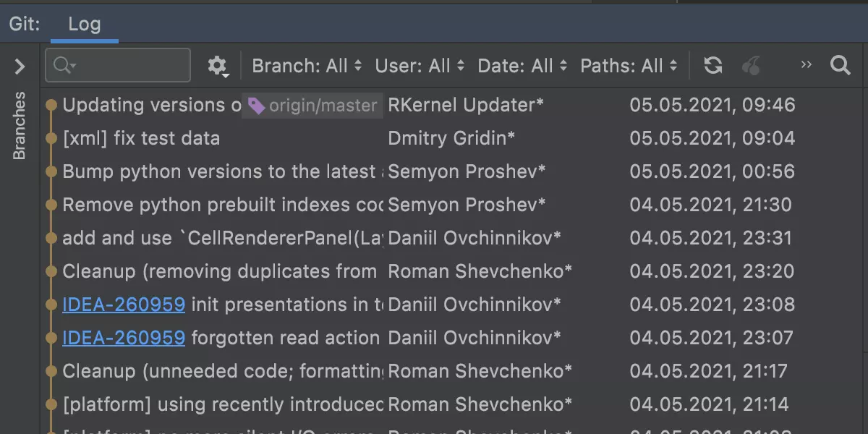Click the magnifier find icon on right
This screenshot has width=868, height=434.
pyautogui.click(x=840, y=66)
